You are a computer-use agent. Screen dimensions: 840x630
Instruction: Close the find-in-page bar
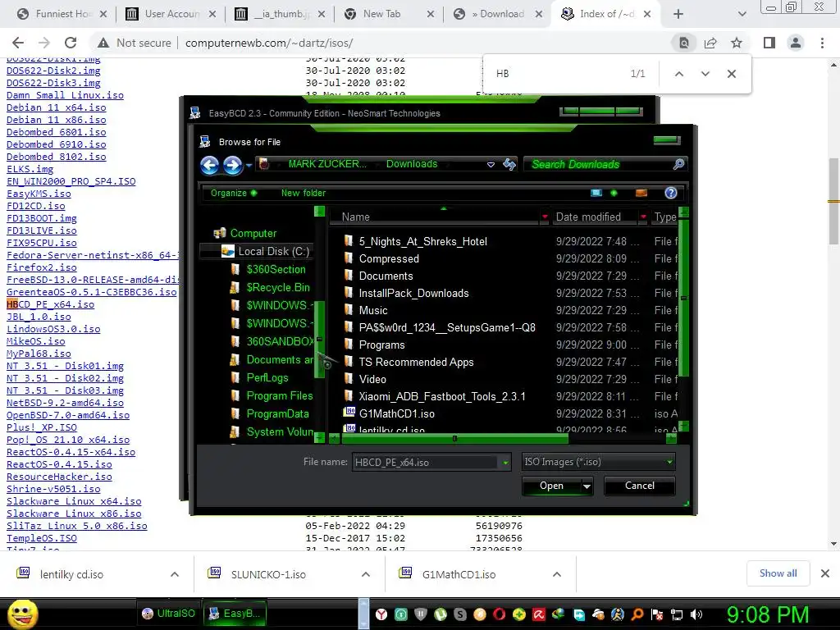click(731, 74)
